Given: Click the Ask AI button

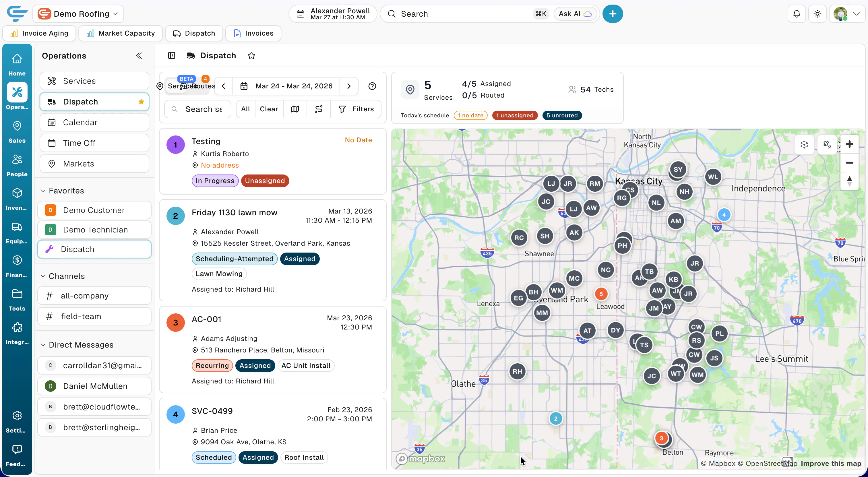Looking at the screenshot, I should click(575, 14).
